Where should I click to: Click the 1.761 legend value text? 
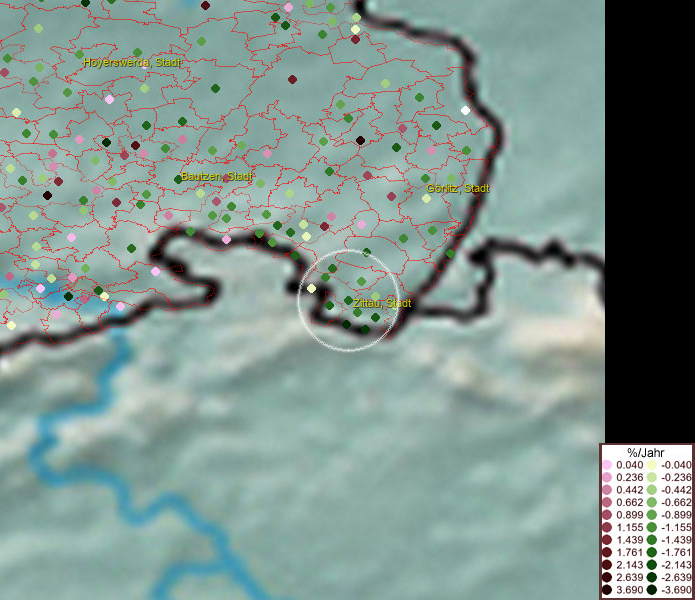(x=630, y=553)
